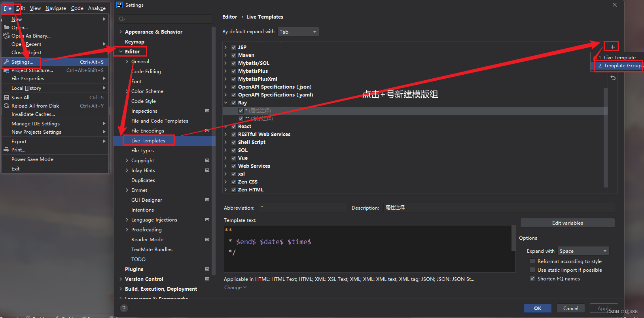Click the project-level icon beside Reader Mode

point(207,239)
